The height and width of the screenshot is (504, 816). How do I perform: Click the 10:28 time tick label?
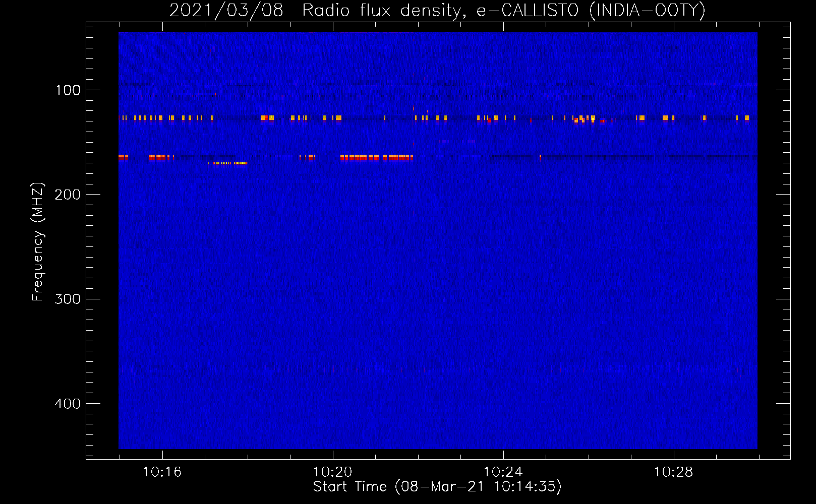pos(673,472)
